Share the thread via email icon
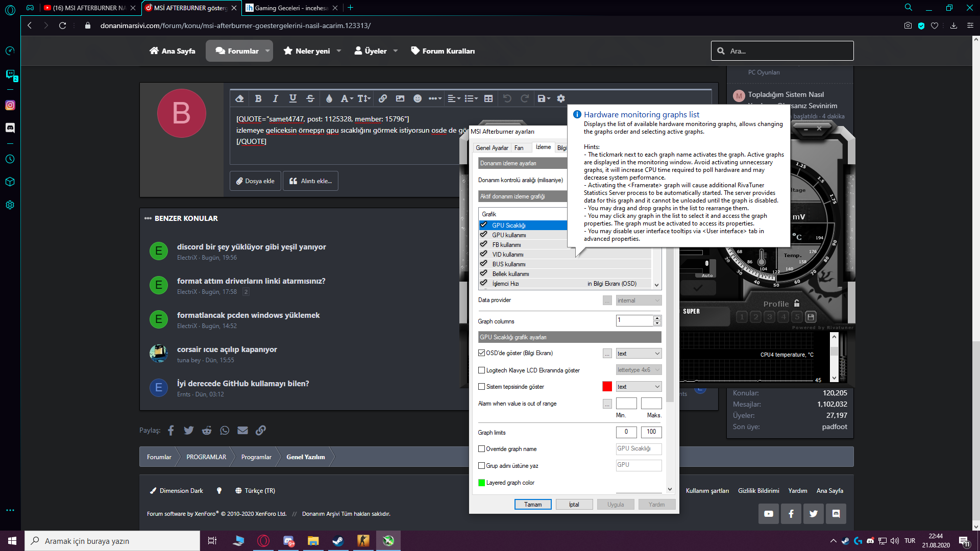The image size is (980, 551). tap(242, 431)
